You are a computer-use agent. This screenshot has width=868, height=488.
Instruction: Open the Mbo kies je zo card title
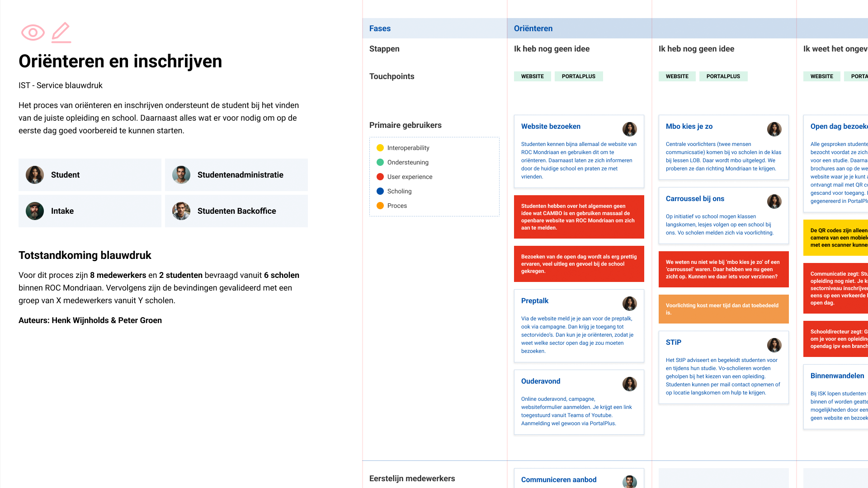click(x=689, y=127)
